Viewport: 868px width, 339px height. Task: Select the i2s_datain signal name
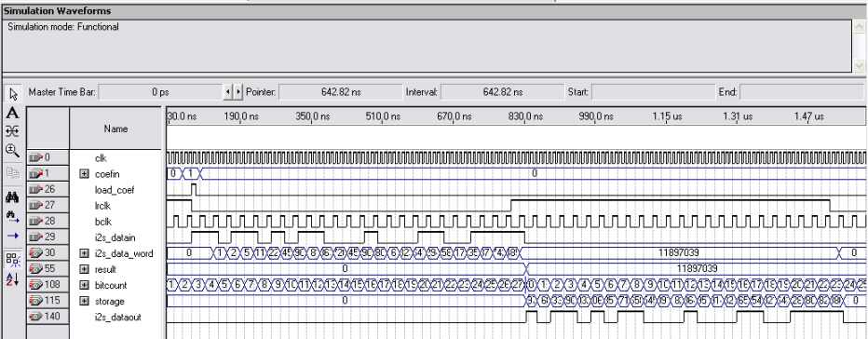[x=116, y=237]
